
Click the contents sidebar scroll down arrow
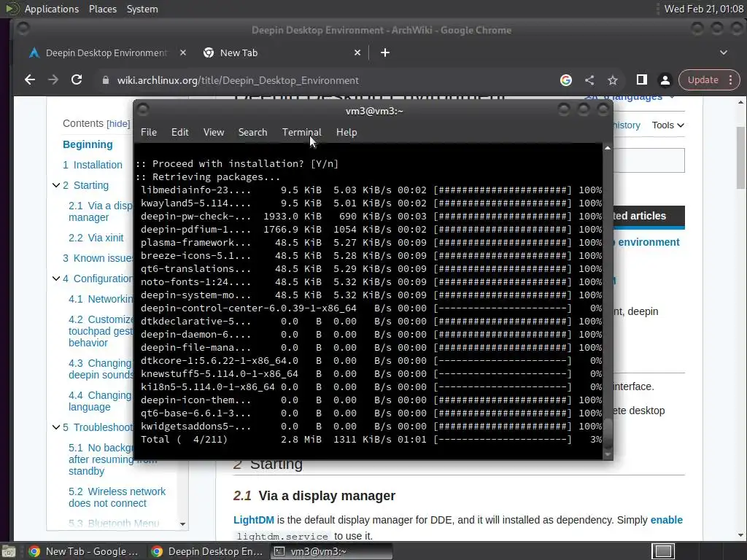[x=182, y=524]
